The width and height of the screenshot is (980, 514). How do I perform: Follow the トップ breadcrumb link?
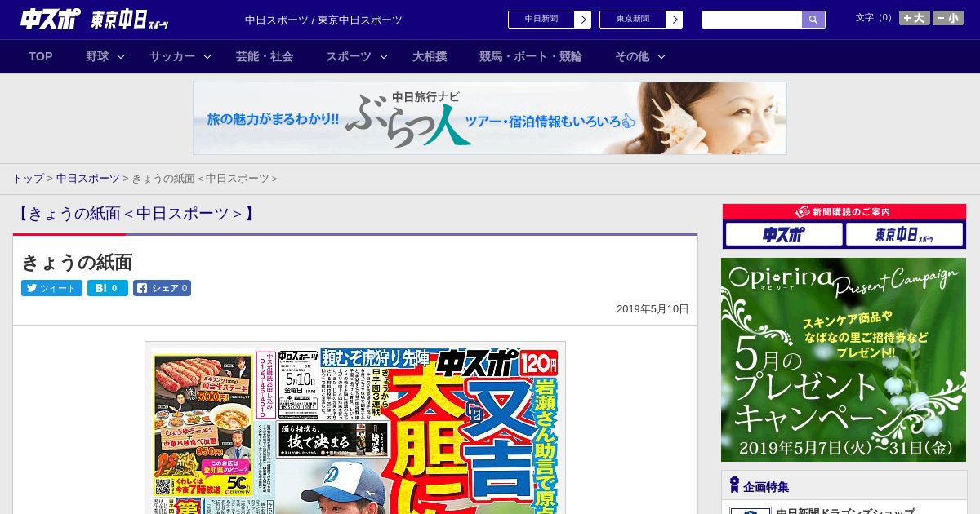pos(29,178)
